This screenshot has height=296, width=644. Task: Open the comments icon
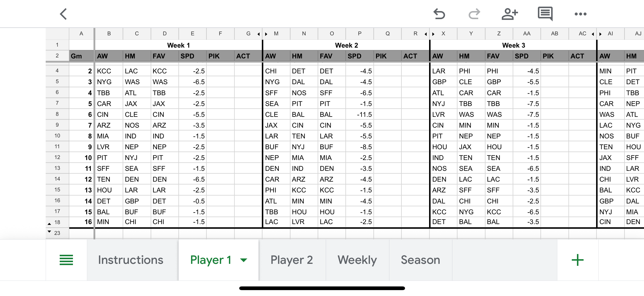pyautogui.click(x=545, y=14)
